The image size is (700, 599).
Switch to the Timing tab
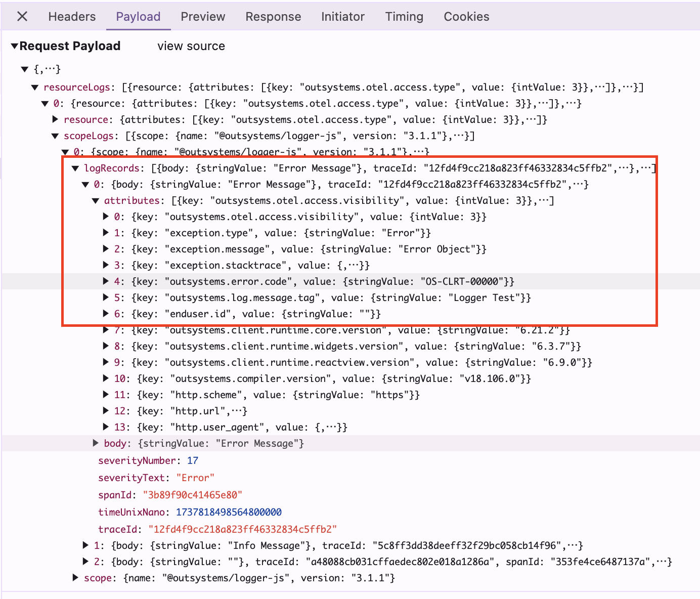tap(404, 16)
